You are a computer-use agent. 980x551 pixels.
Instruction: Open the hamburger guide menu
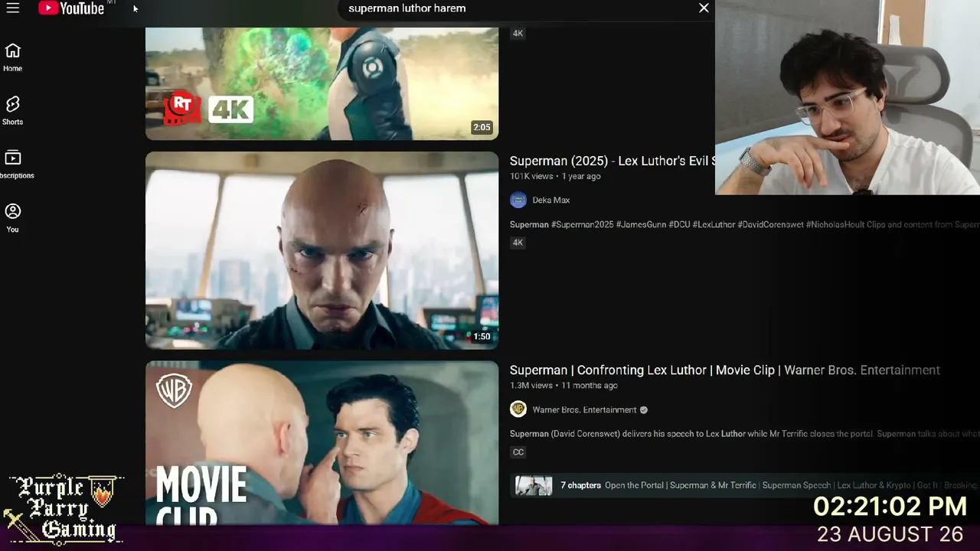(x=13, y=8)
